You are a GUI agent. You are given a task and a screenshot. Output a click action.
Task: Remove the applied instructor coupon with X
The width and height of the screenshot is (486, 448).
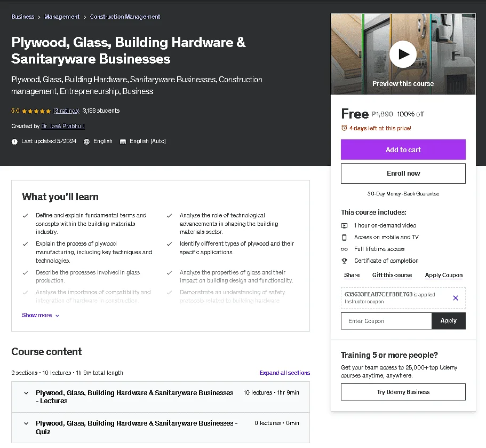click(455, 298)
